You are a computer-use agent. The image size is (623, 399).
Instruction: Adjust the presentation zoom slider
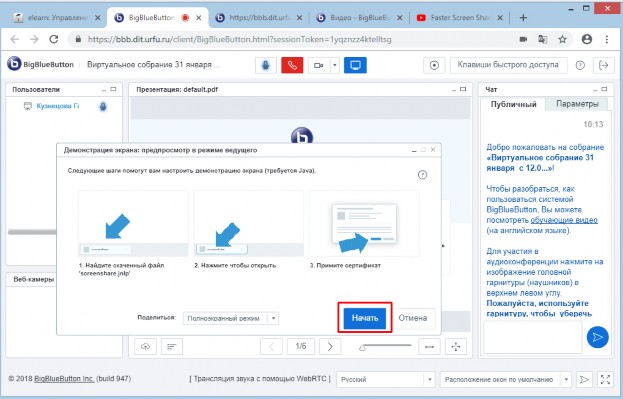[x=385, y=347]
